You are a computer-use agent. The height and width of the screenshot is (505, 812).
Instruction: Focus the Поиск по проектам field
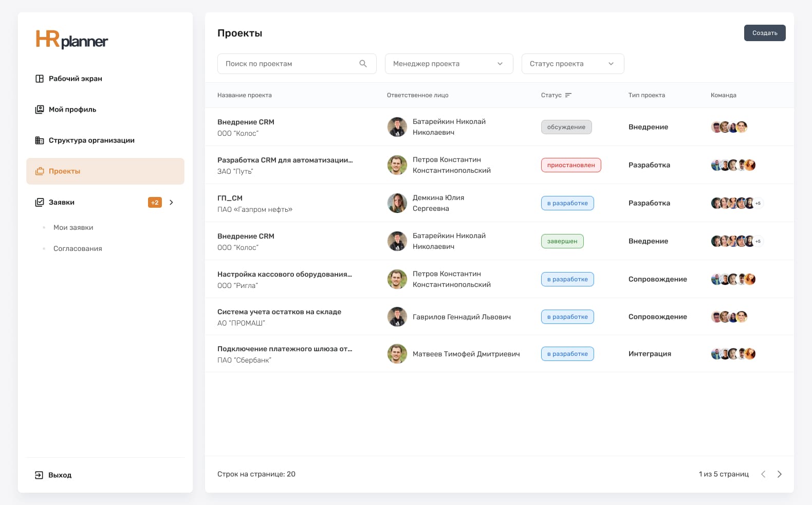coord(297,64)
